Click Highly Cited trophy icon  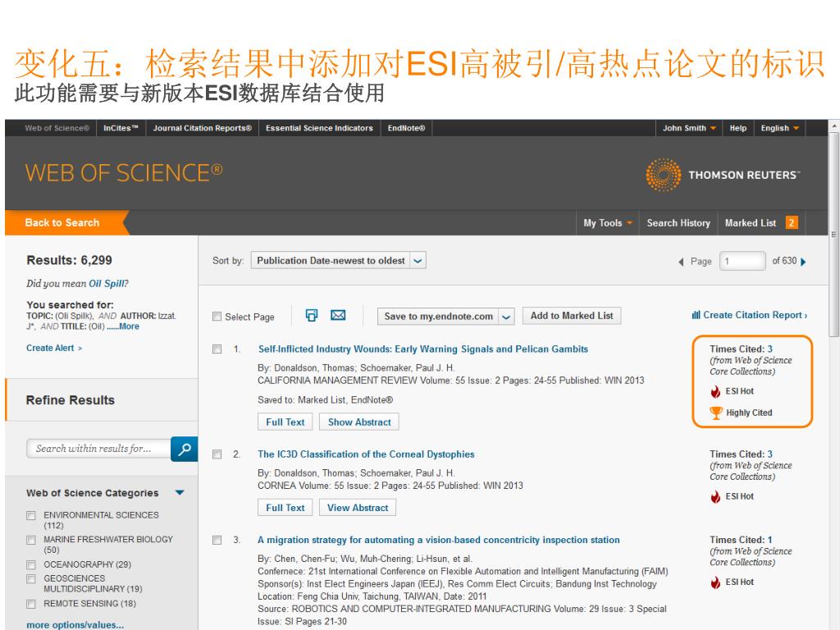(x=715, y=413)
